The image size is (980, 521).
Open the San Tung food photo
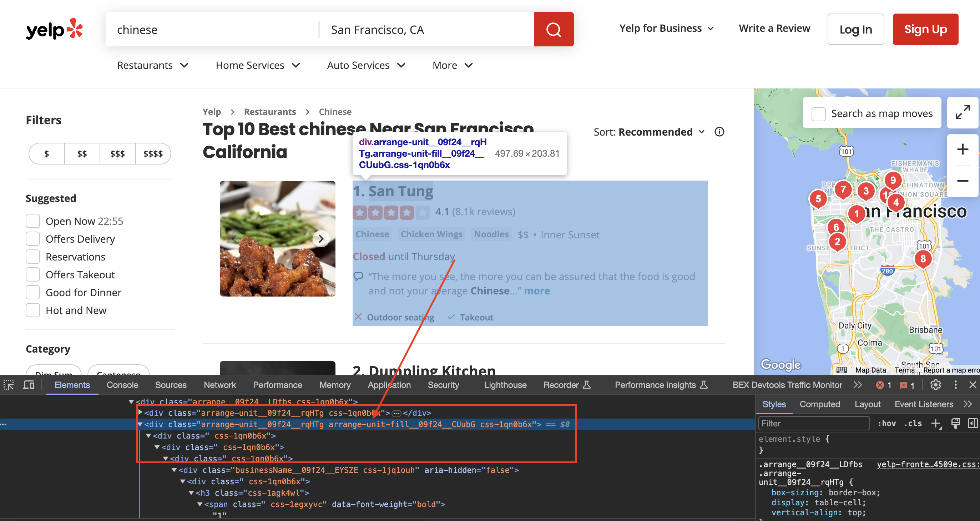(277, 239)
